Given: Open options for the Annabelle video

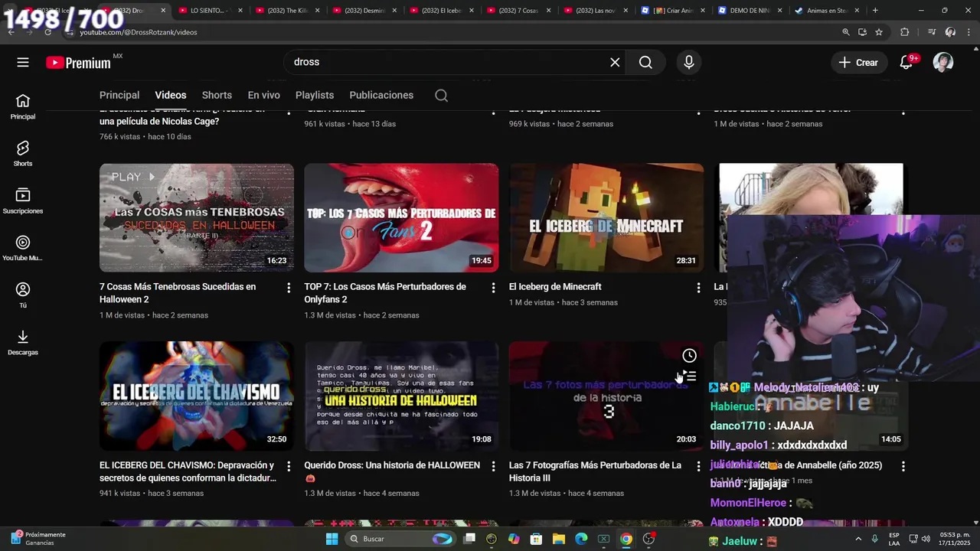Looking at the screenshot, I should [903, 466].
